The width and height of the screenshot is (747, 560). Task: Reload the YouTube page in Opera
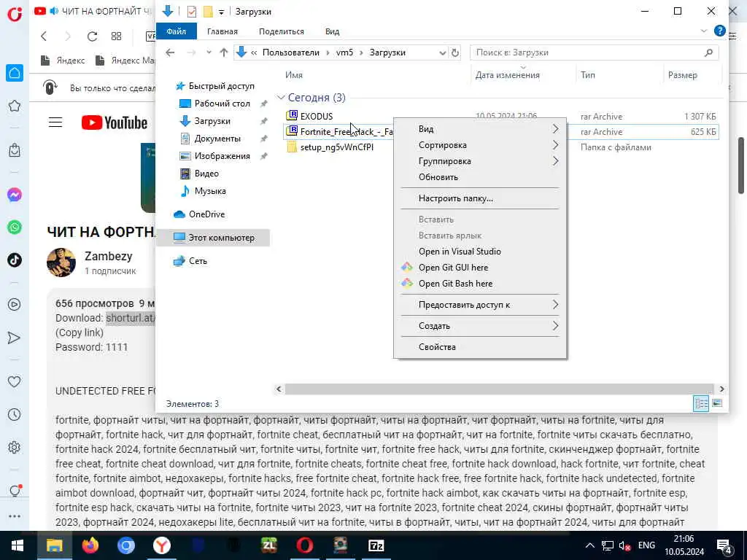pos(92,36)
